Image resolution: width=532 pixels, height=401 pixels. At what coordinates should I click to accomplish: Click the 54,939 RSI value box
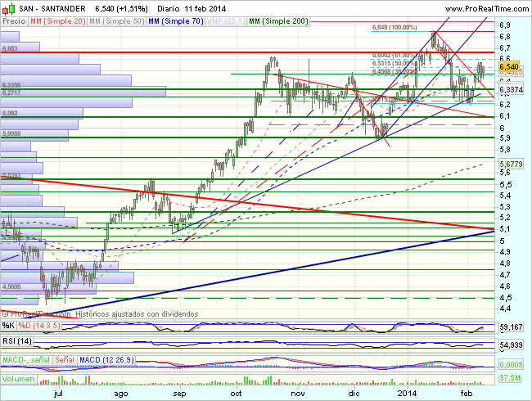(511, 345)
